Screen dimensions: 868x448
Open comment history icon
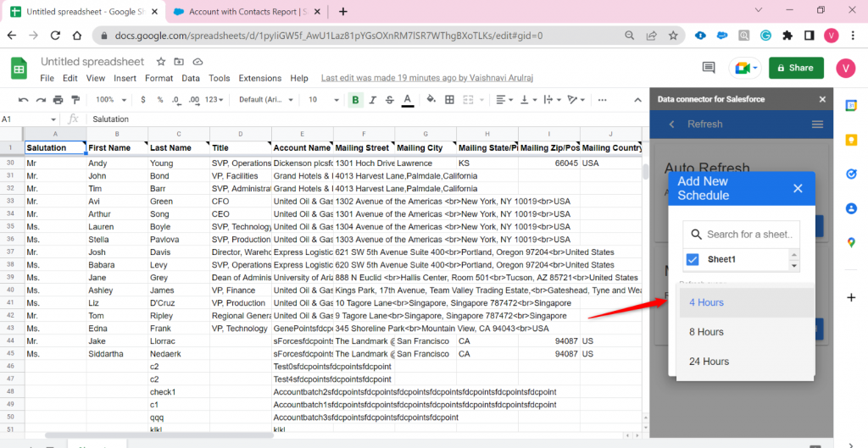(x=709, y=68)
